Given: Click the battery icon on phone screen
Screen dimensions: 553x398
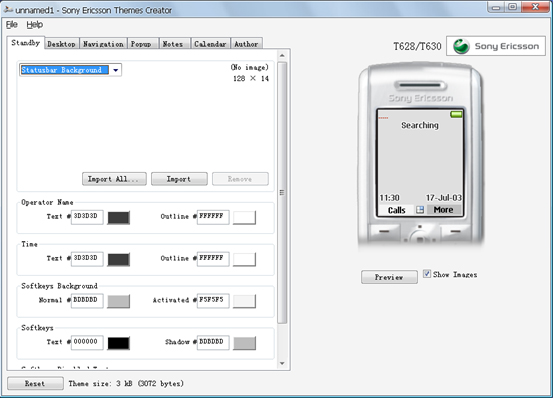Looking at the screenshot, I should click(x=456, y=114).
